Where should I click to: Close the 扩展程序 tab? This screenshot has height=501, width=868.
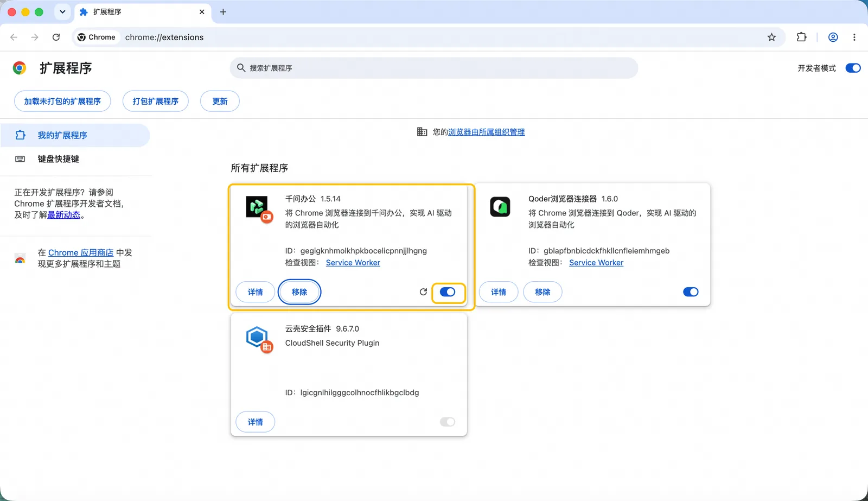click(x=202, y=12)
